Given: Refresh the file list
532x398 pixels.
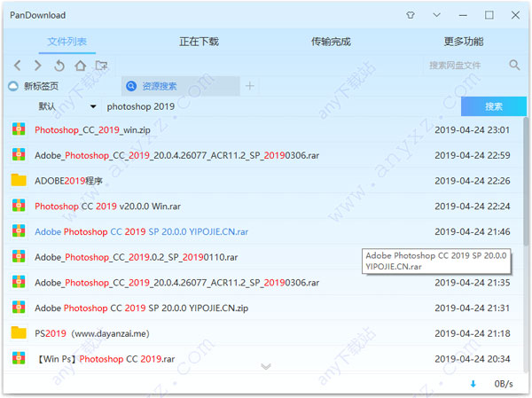Looking at the screenshot, I should (59, 65).
